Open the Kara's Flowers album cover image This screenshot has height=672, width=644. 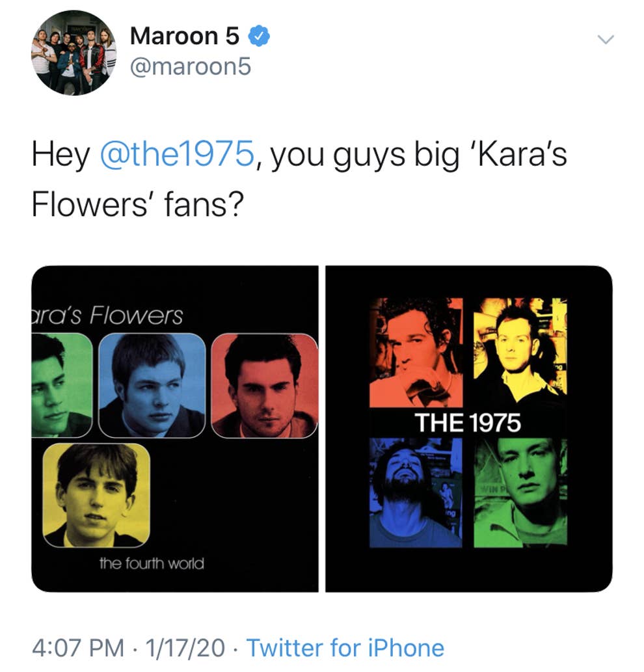174,429
